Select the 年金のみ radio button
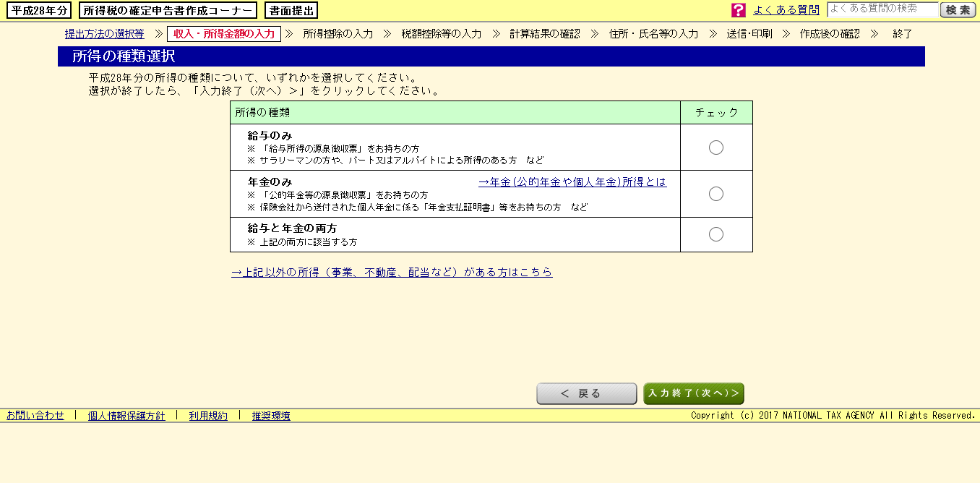This screenshot has height=483, width=980. 715,194
